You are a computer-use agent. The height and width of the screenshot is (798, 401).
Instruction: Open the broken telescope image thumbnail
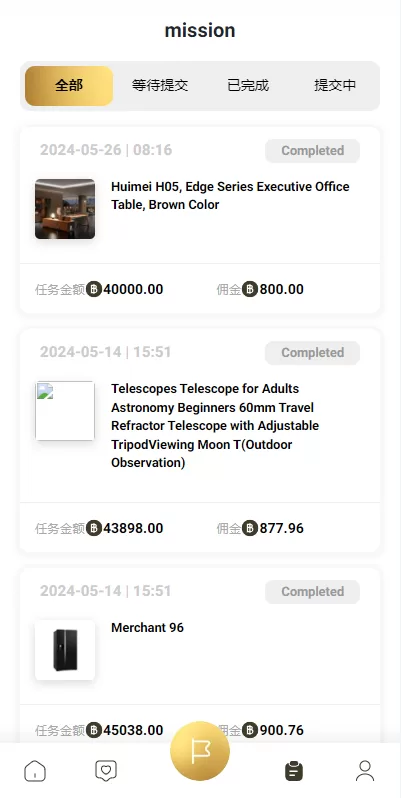(x=65, y=411)
